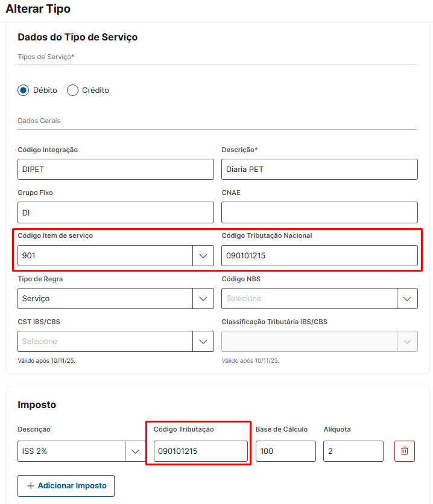Click the Imposto Código Tributação field
Viewport: 433px width, 504px height.
(200, 451)
